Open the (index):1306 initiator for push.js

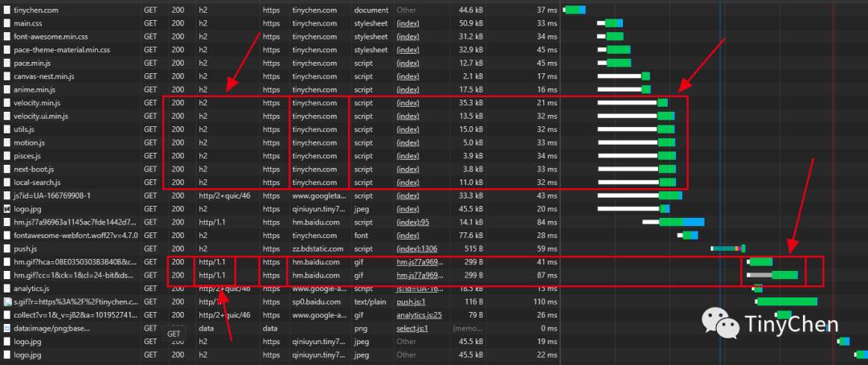click(x=417, y=248)
